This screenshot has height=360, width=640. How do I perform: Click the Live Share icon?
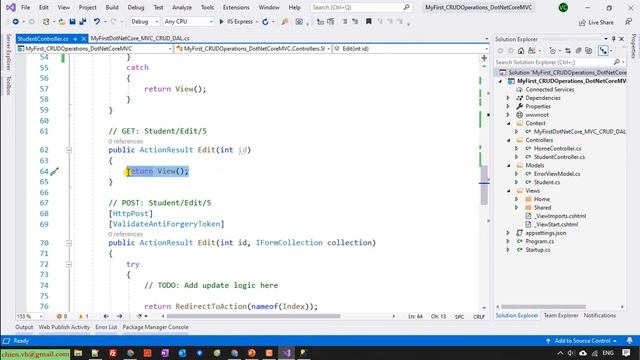(596, 22)
